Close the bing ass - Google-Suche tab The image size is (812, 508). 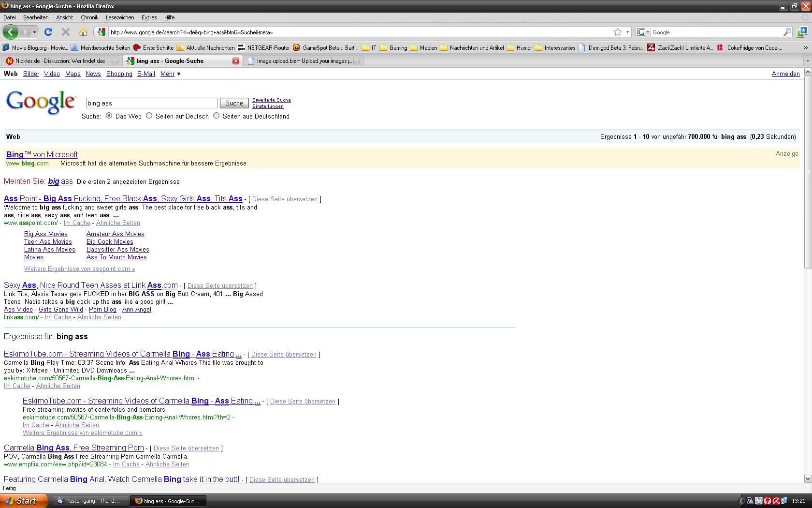(x=236, y=61)
